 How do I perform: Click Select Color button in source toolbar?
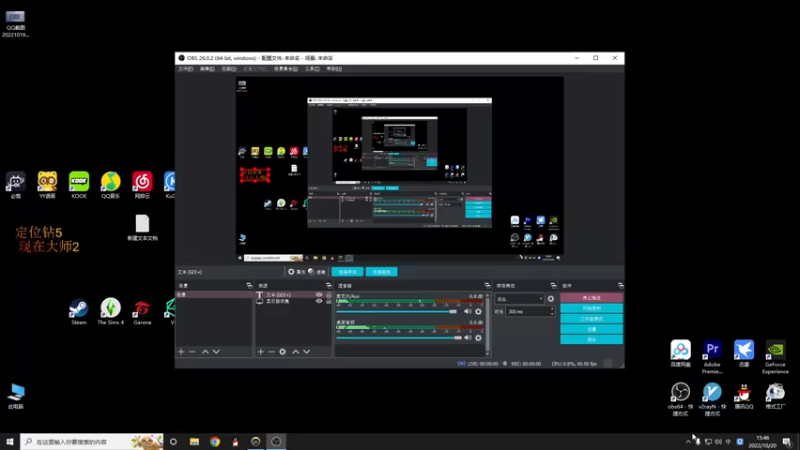coord(381,272)
